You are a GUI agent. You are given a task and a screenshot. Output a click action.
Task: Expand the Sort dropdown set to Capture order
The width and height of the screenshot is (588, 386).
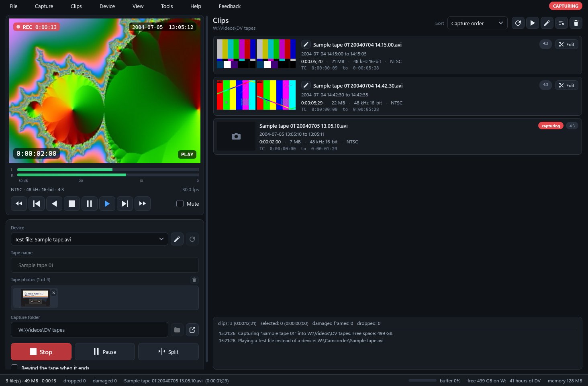pyautogui.click(x=477, y=23)
